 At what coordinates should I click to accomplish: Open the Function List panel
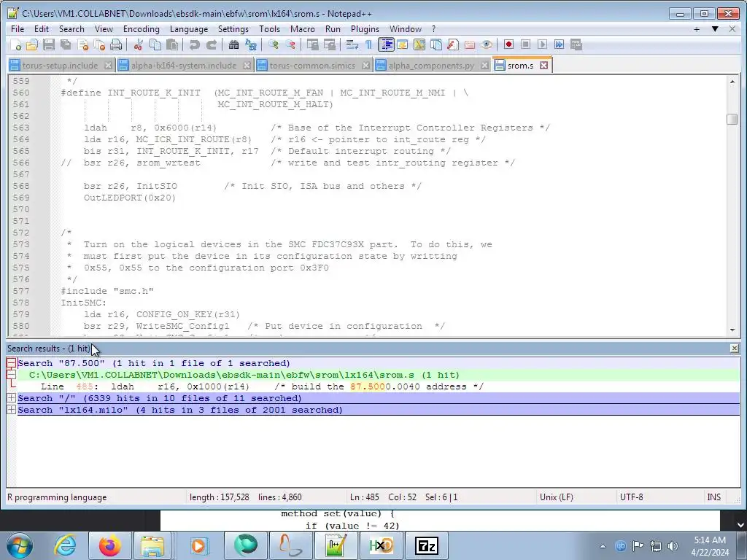click(x=453, y=44)
